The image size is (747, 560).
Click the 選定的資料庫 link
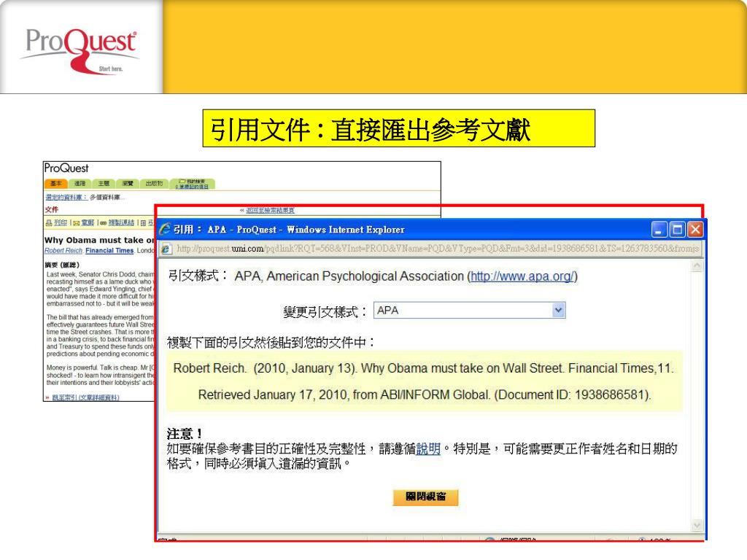[66, 197]
